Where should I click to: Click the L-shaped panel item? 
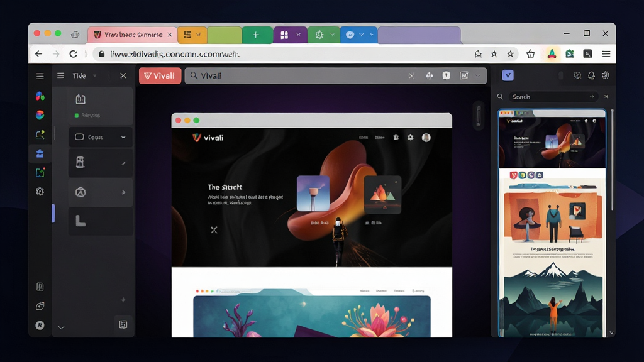point(100,221)
